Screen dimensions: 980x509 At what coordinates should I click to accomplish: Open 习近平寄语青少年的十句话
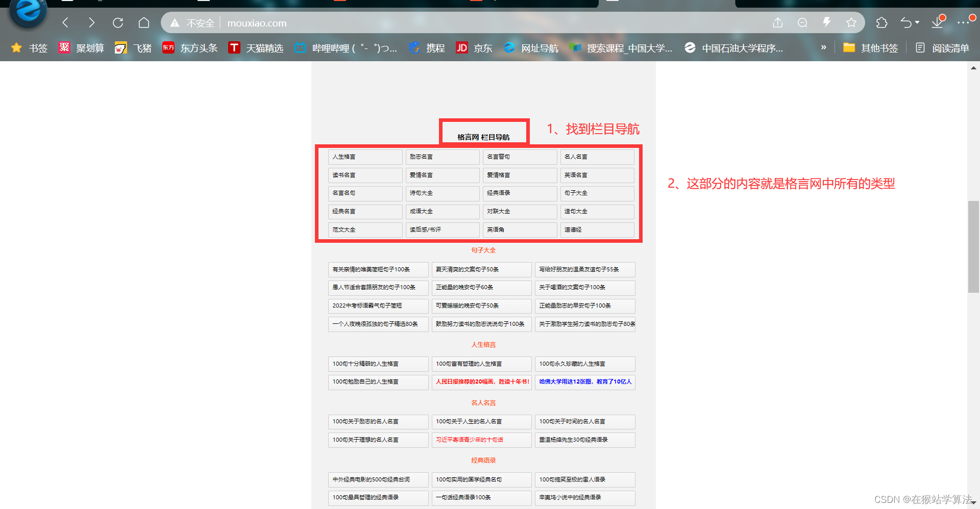tap(481, 440)
